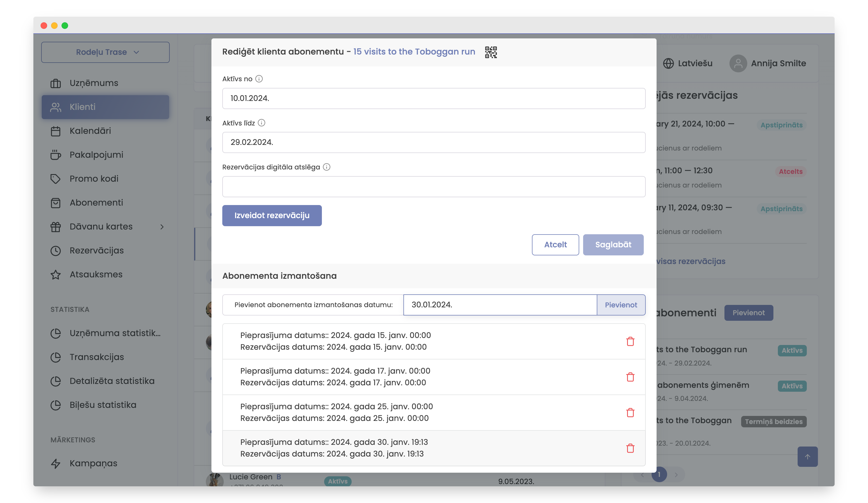
Task: Open Rezervācijas in the sidebar
Action: 97,250
